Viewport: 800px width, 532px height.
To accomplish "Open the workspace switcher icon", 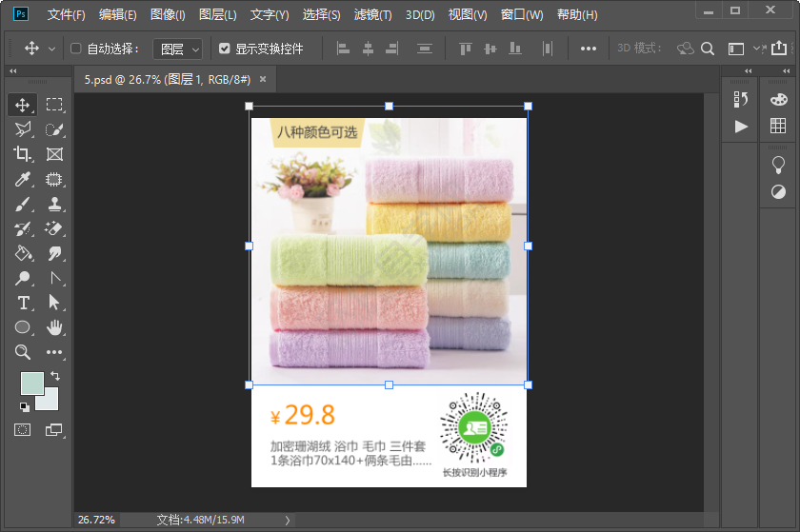I will tap(736, 49).
